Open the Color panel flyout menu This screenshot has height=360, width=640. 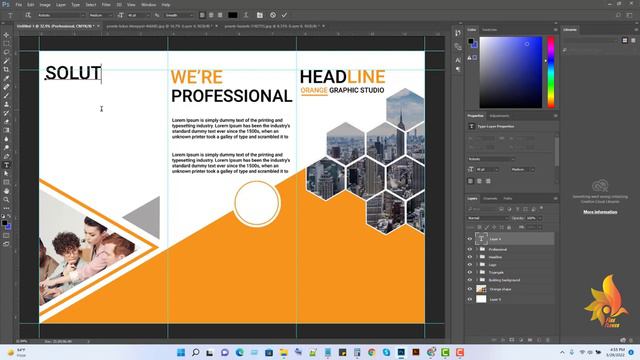[x=555, y=30]
